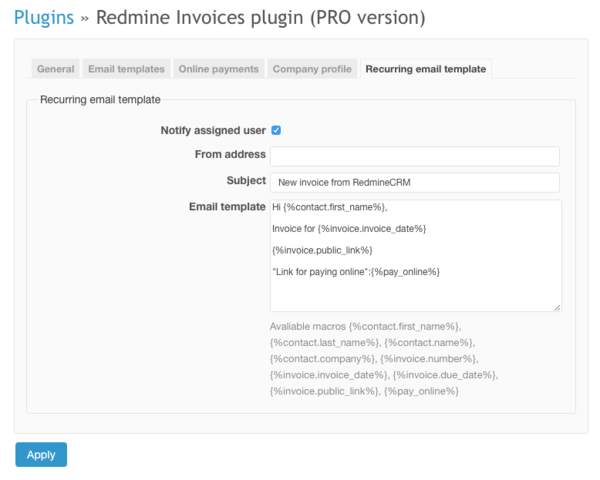The image size is (600, 480).
Task: Go to the Online payments tab
Action: coord(218,69)
